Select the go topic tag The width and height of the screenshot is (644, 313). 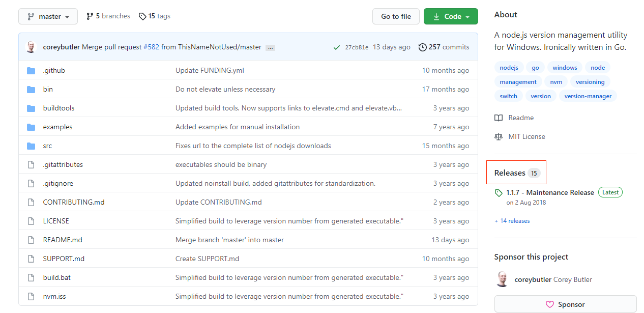point(535,68)
